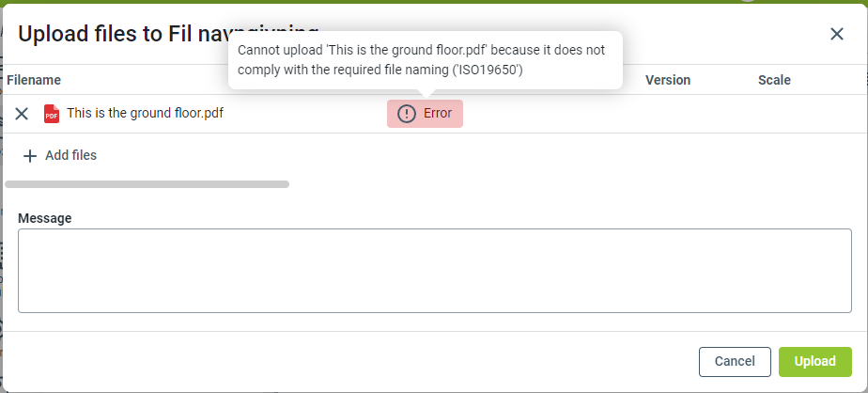Viewport: 868px width, 393px height.
Task: Close the upload files dialog
Action: click(x=836, y=34)
